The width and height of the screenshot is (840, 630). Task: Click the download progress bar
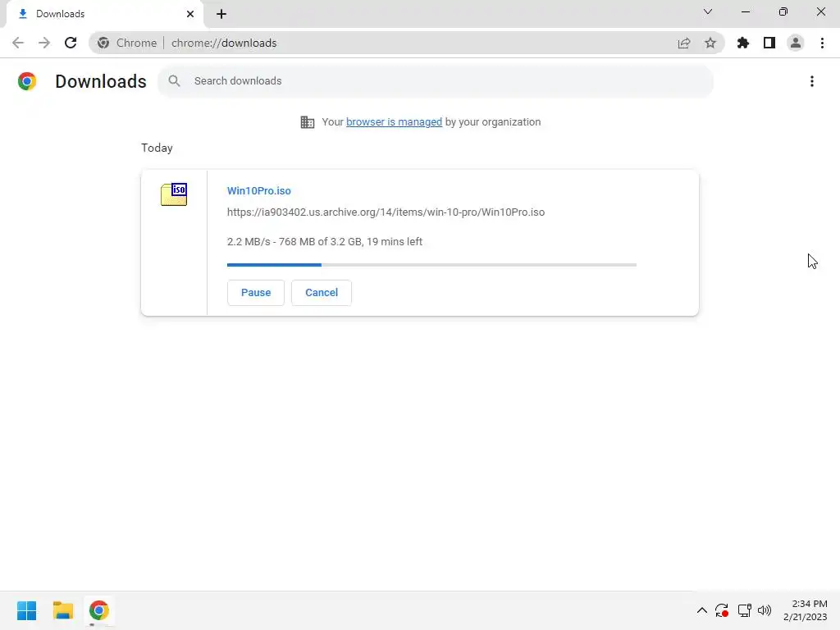431,265
